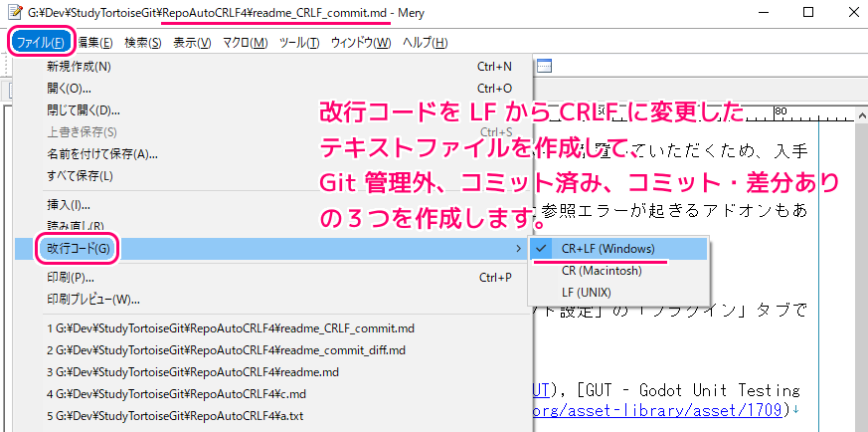Maximize the Mery editor window

point(806,13)
